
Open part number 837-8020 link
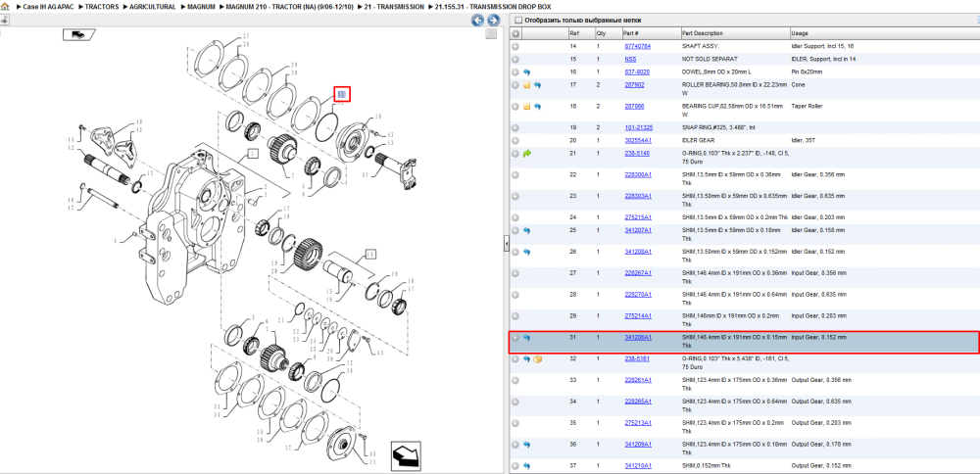coord(636,72)
